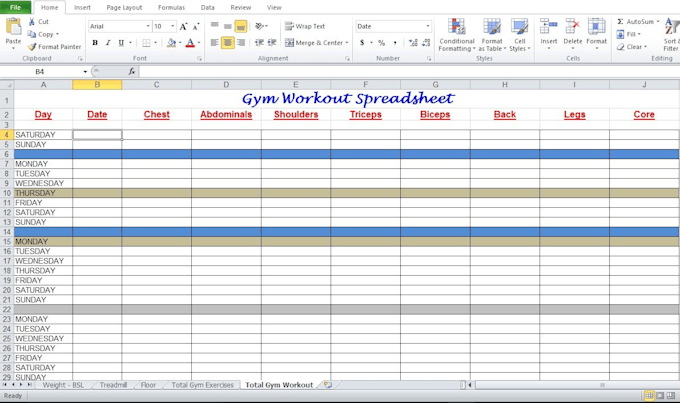Select column D header
The width and height of the screenshot is (680, 403).
(x=226, y=85)
